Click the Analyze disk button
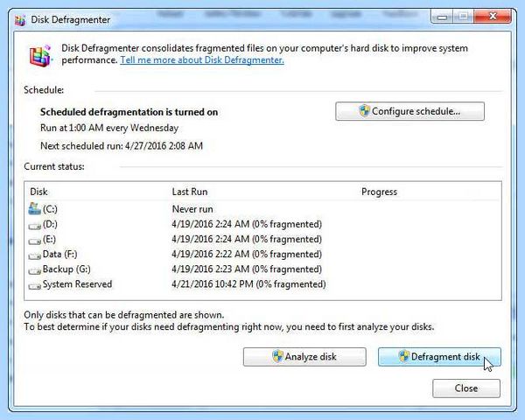This screenshot has height=420, width=525. 304,357
